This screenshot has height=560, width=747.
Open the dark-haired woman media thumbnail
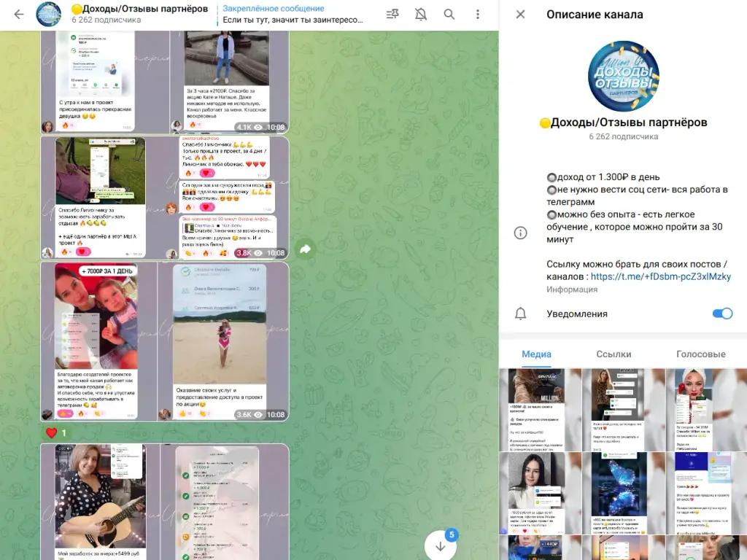point(541,494)
